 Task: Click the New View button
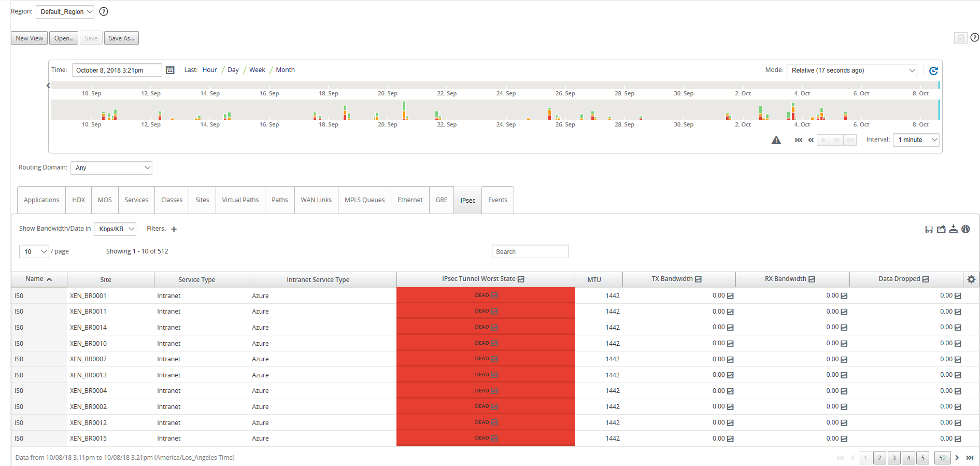coord(30,38)
